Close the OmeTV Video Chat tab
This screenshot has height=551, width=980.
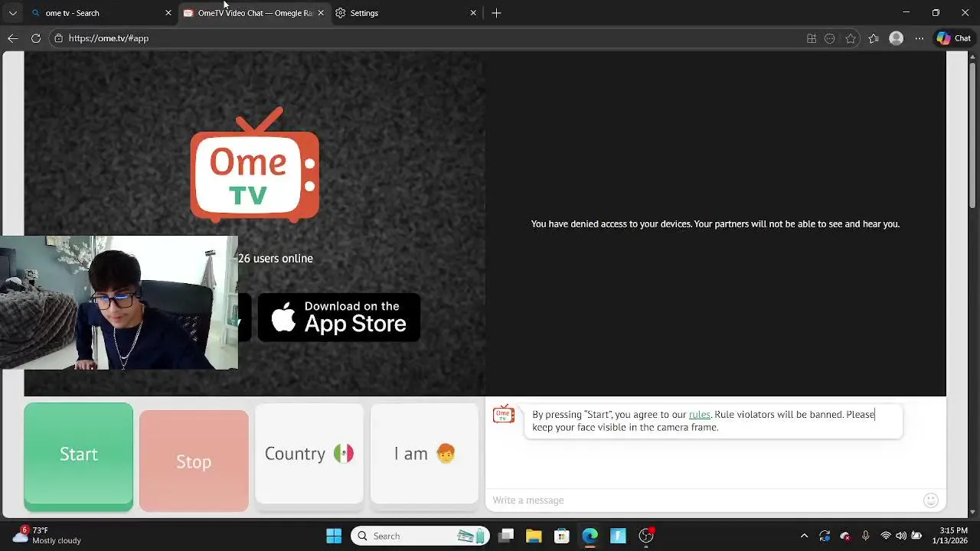coord(321,13)
